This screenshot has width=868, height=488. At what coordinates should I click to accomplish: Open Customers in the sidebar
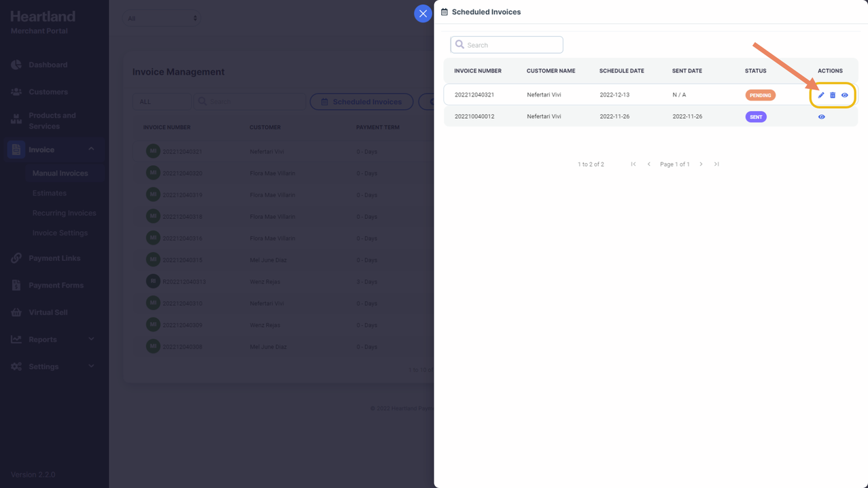tap(48, 92)
